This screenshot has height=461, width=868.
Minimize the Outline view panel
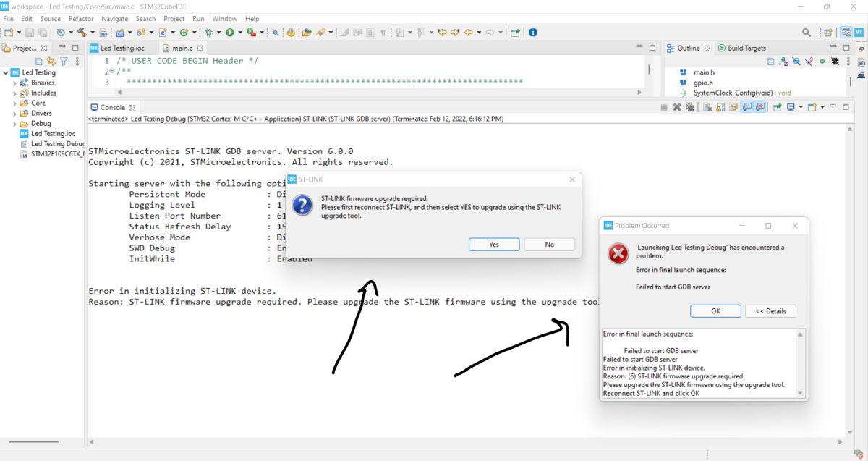(x=833, y=46)
